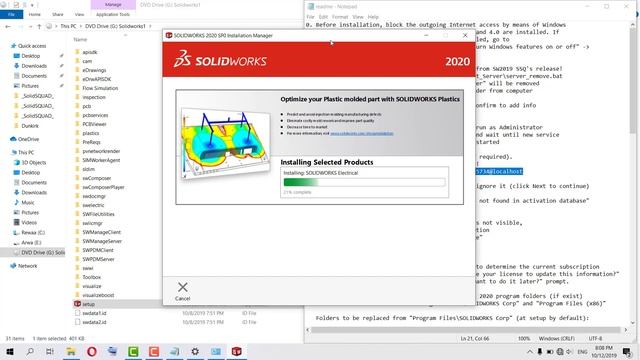Viewport: 640px width, 360px height.
Task: Open Settings gear on taskbar
Action: 195,351
